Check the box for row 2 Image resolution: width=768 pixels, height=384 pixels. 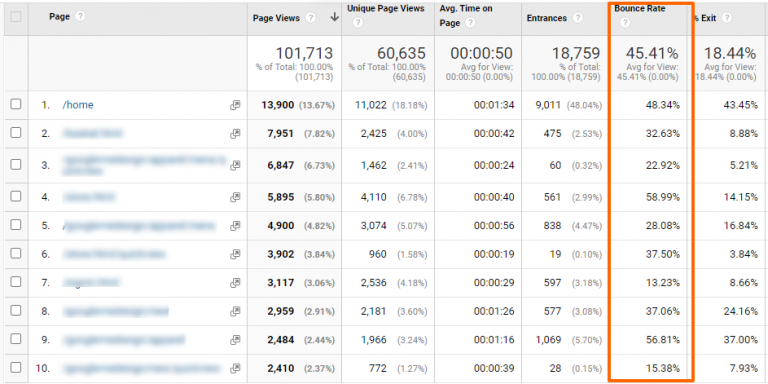[16, 132]
